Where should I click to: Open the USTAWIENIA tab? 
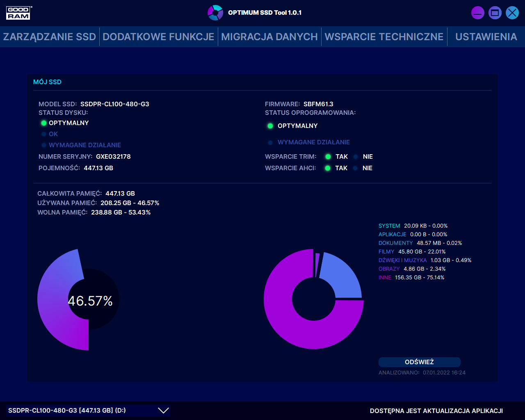[x=486, y=37]
